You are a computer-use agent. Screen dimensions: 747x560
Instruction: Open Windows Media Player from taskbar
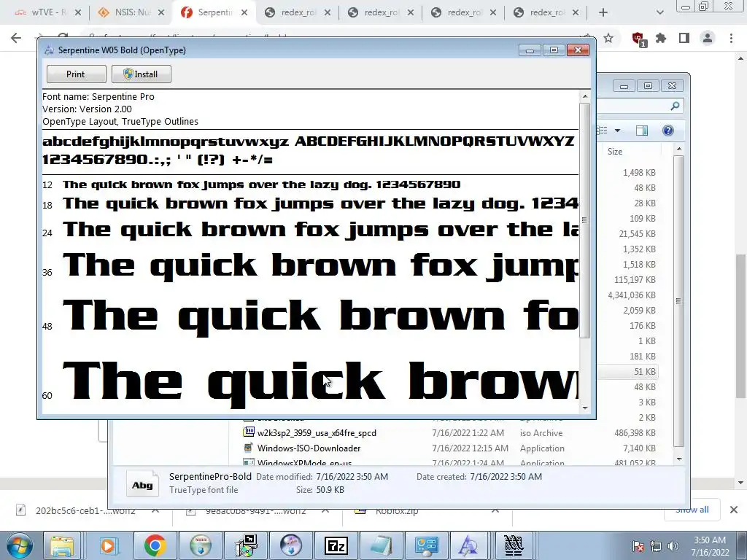tap(109, 545)
